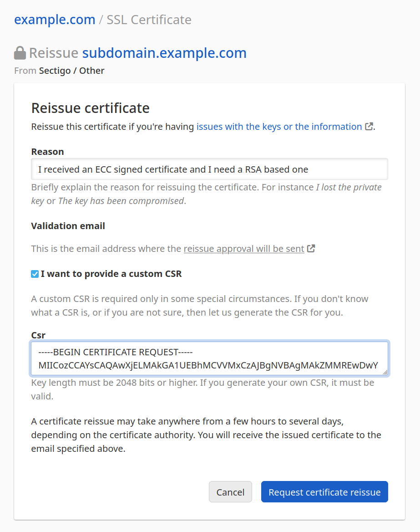Open the subdomain.example.com link
The image size is (420, 532).
click(164, 53)
